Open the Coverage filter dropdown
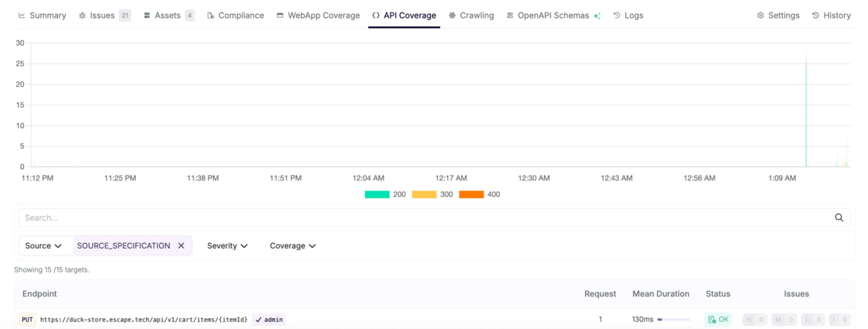The width and height of the screenshot is (868, 329). pyautogui.click(x=292, y=245)
